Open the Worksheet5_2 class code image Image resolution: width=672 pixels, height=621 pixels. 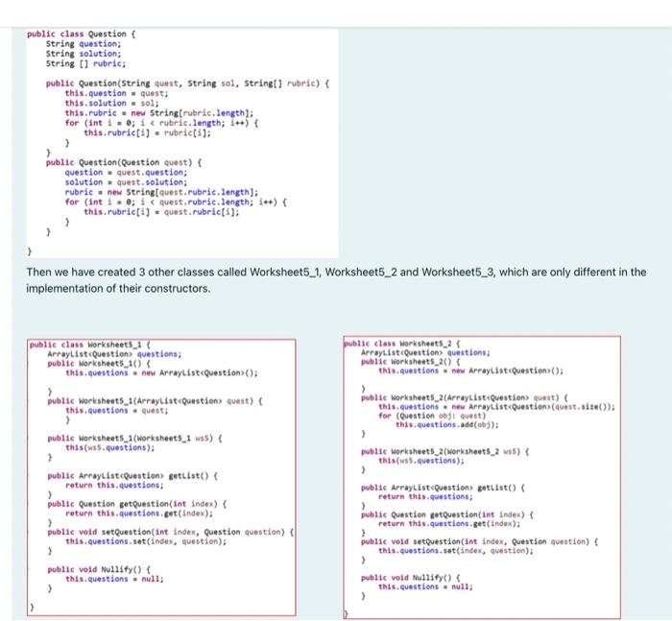[482, 477]
